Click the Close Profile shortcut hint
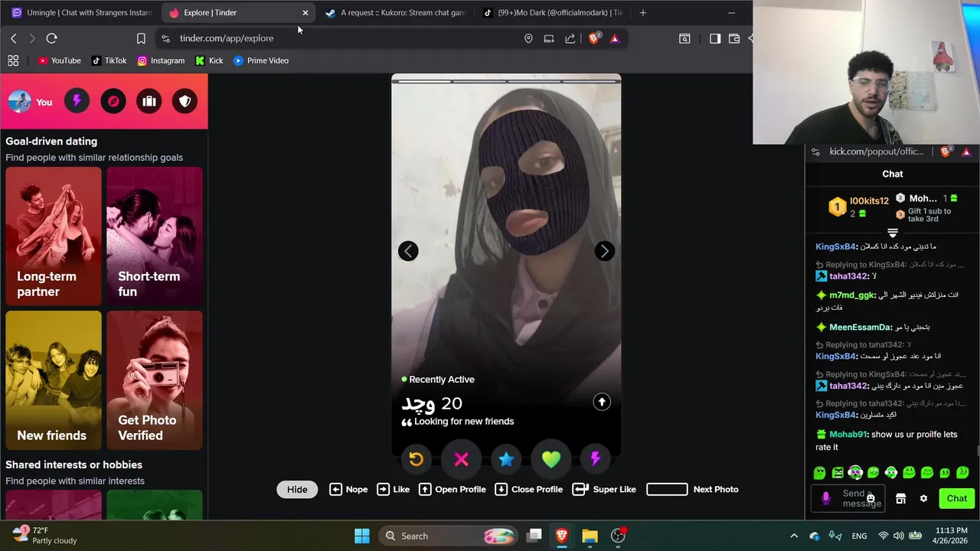This screenshot has width=980, height=551. point(528,490)
